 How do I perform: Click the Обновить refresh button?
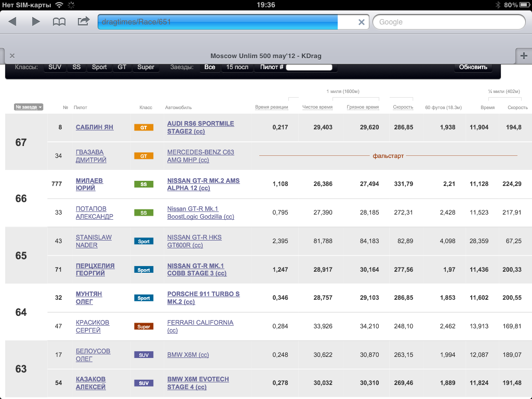coord(473,67)
